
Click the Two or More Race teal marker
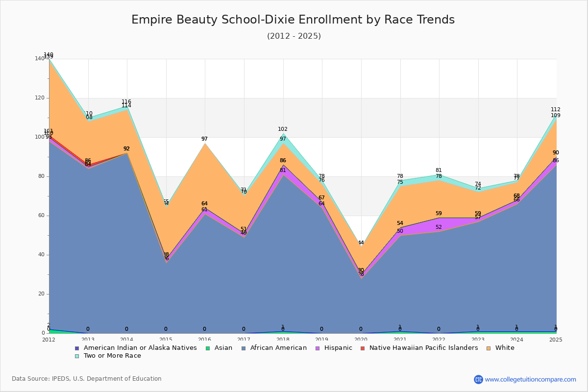[x=77, y=356]
